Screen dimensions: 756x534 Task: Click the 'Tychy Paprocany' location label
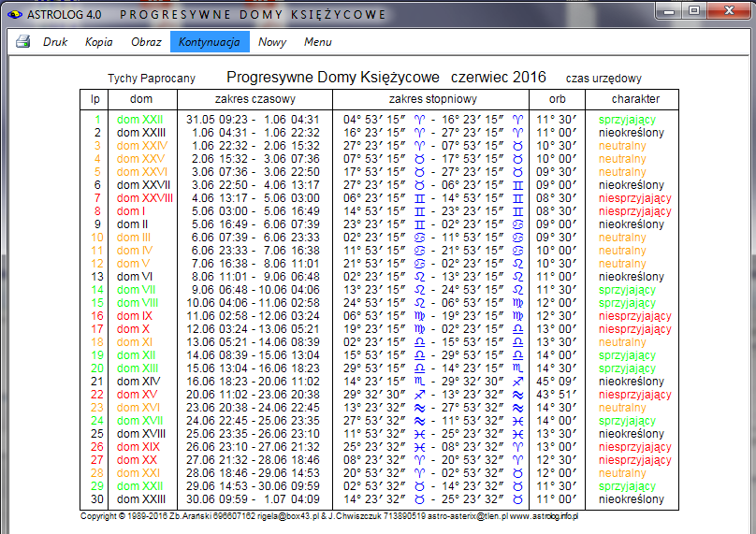[x=152, y=78]
